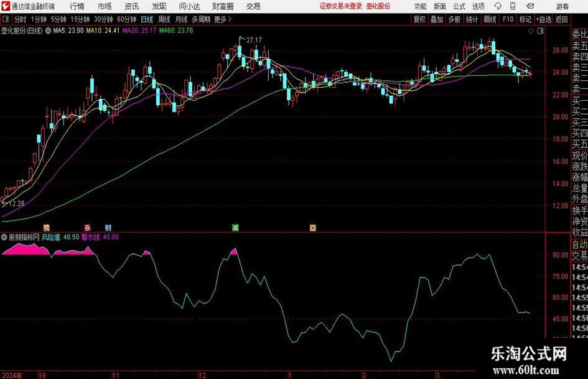Click the MA5: 23.90 indicator value
This screenshot has width=588, height=379.
(68, 30)
